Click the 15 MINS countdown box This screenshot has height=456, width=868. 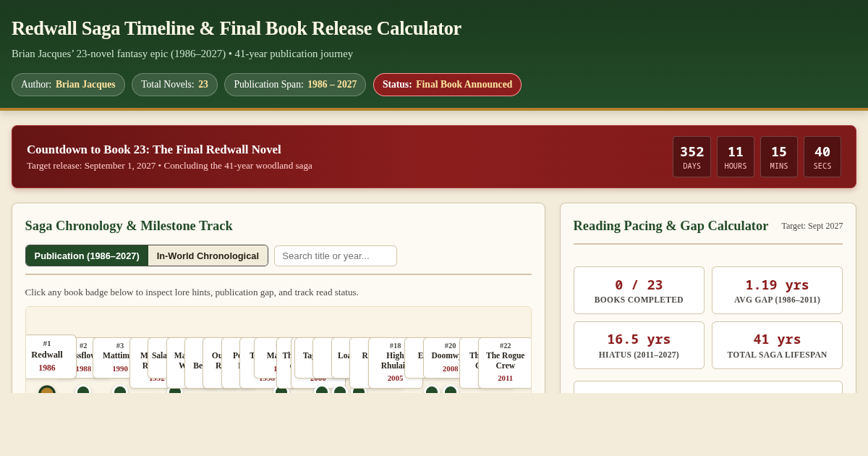pyautogui.click(x=779, y=156)
